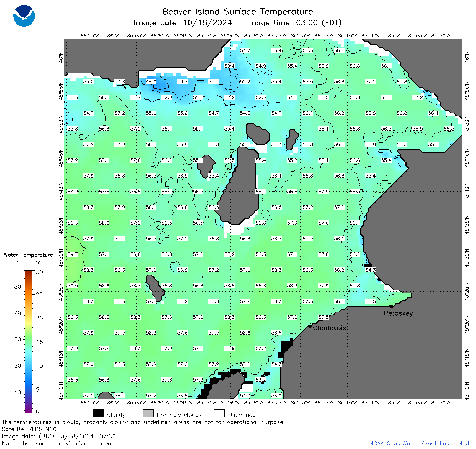
Task: Click the 53.2 temperature reading
Action: coord(261,380)
